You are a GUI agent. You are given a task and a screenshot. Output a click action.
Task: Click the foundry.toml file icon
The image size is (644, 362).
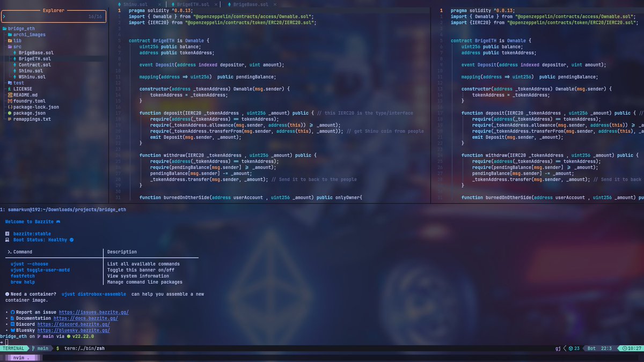click(10, 101)
